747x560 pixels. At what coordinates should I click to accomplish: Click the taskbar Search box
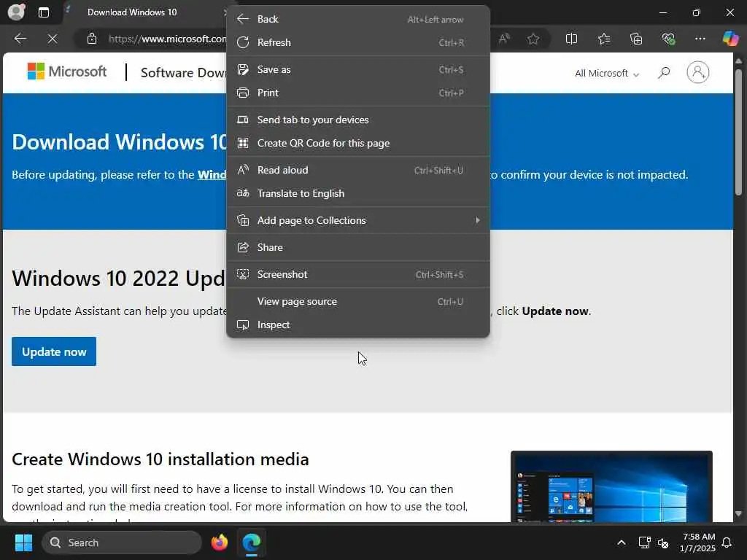122,542
